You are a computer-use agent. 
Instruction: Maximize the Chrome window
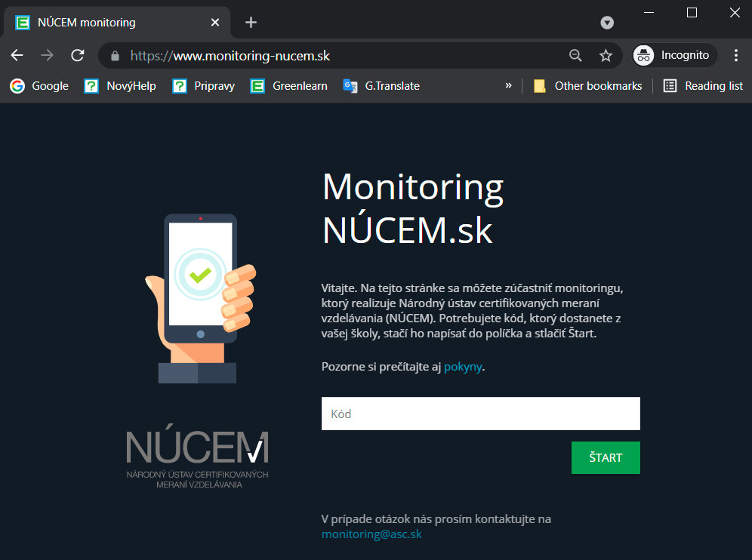click(692, 13)
